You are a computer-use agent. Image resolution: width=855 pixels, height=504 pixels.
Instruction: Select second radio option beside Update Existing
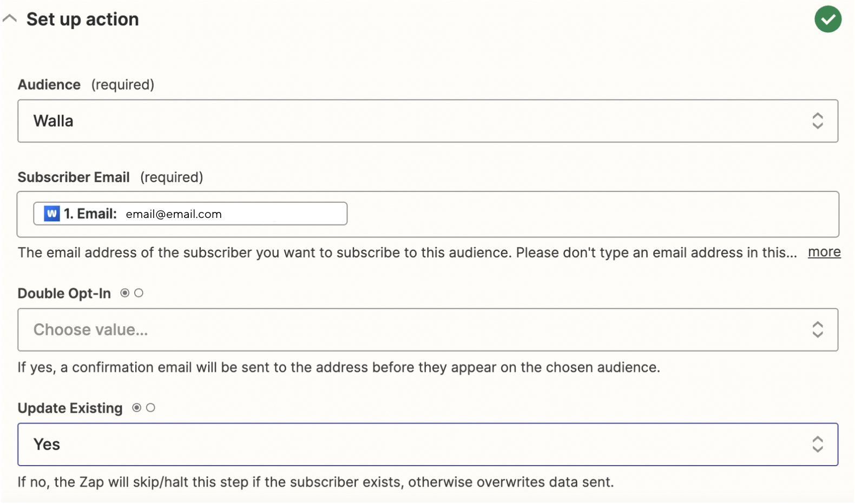pyautogui.click(x=151, y=408)
